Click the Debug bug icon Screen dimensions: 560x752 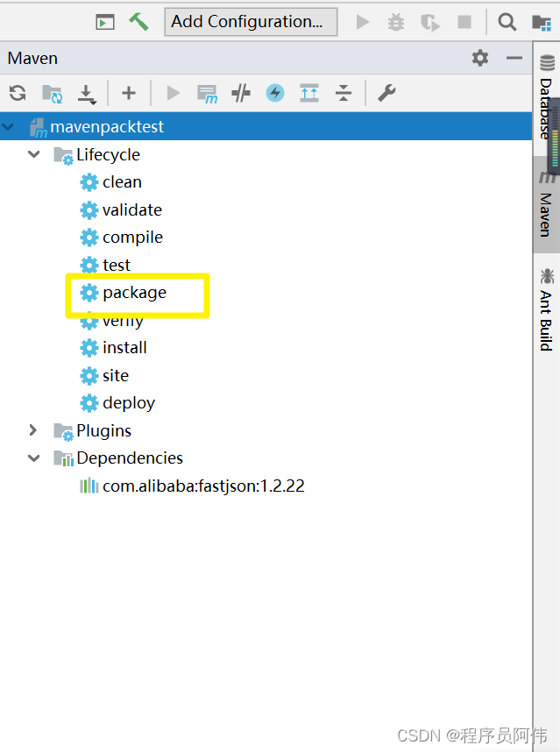396,22
